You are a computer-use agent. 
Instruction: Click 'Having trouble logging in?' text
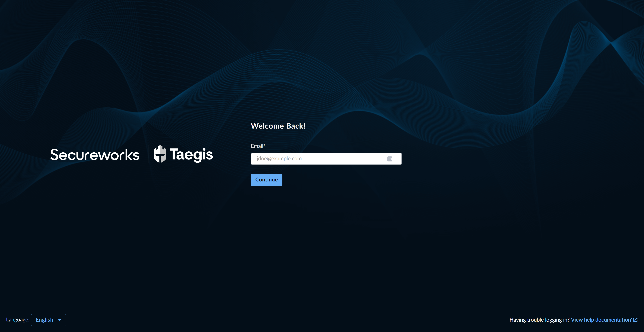click(540, 320)
